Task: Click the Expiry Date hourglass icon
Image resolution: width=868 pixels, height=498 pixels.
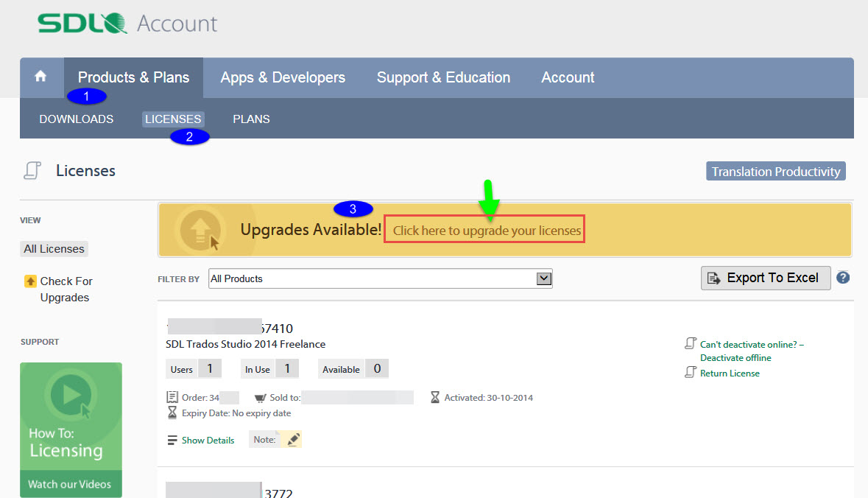Action: [x=172, y=413]
